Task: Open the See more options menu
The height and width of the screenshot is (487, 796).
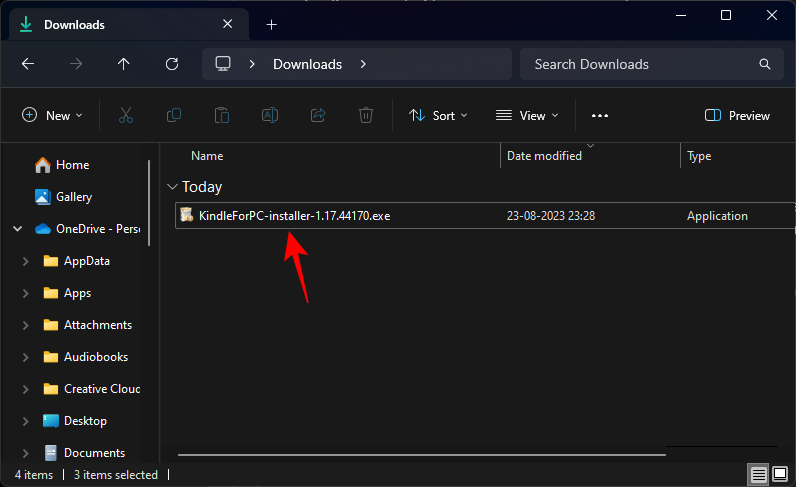Action: (x=600, y=116)
